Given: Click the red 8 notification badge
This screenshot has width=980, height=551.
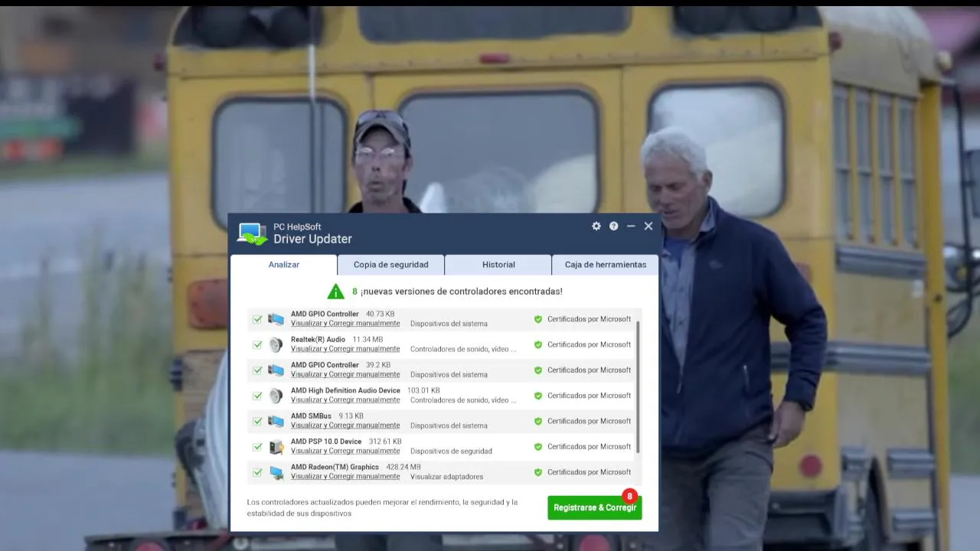Looking at the screenshot, I should pyautogui.click(x=629, y=496).
